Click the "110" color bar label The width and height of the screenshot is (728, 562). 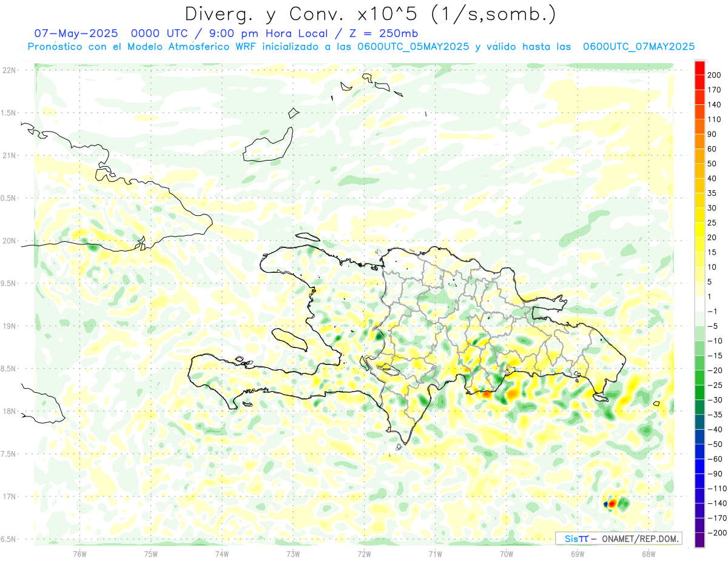point(715,119)
